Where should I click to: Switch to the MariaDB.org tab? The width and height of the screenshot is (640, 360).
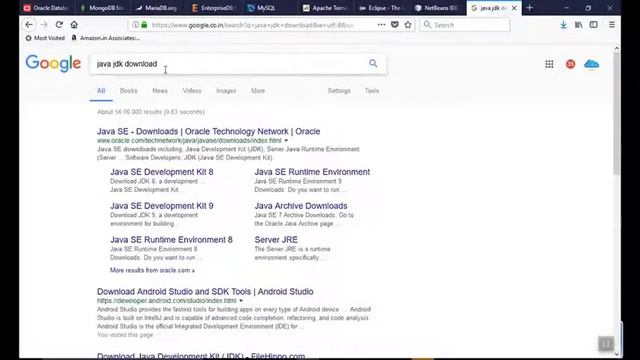pyautogui.click(x=156, y=8)
